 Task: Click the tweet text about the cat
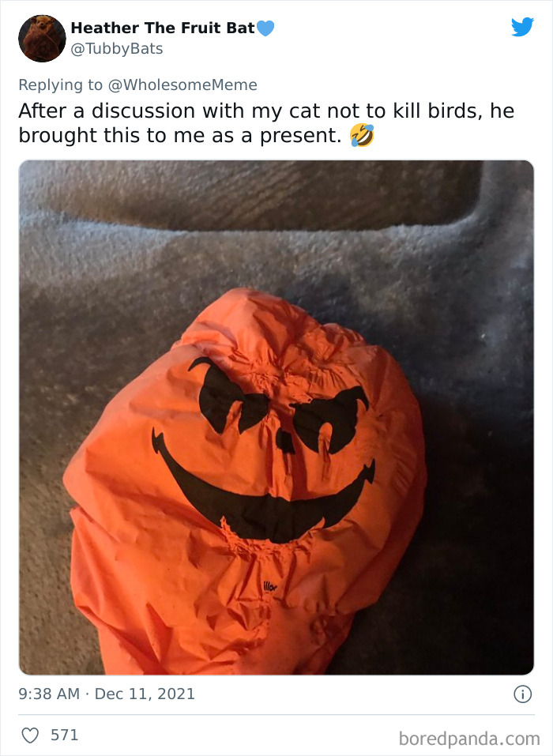coord(266,123)
